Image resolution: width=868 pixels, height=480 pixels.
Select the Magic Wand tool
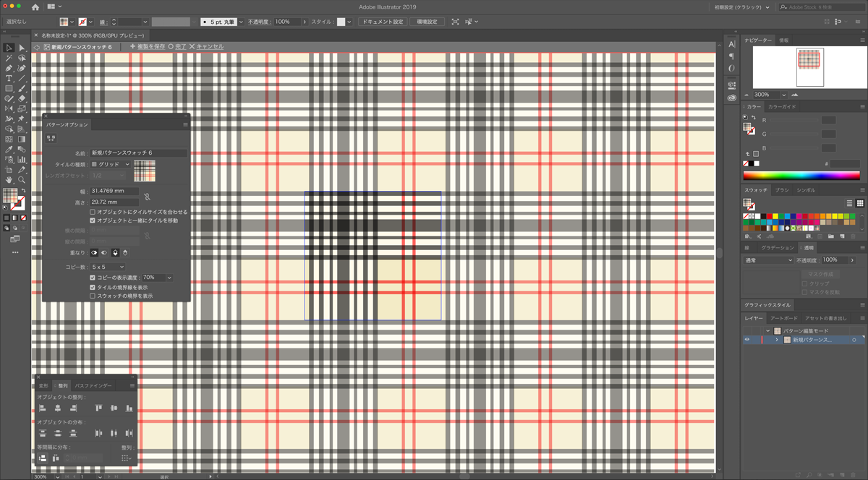9,58
